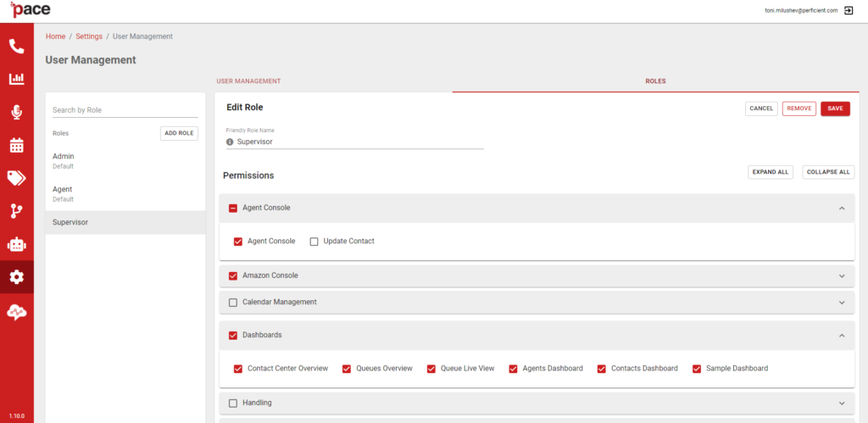Click the Cancel button

(761, 109)
